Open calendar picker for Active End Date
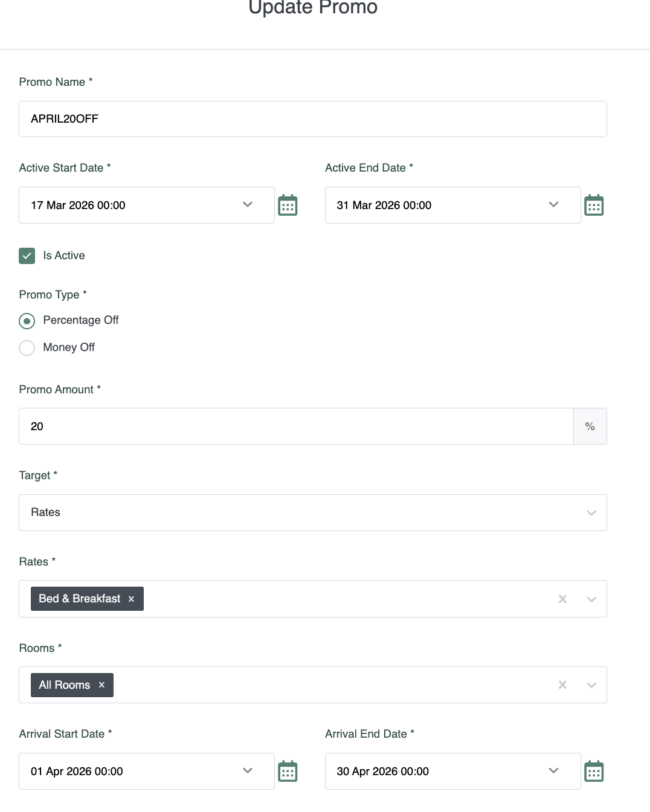The width and height of the screenshot is (650, 812). click(x=594, y=205)
